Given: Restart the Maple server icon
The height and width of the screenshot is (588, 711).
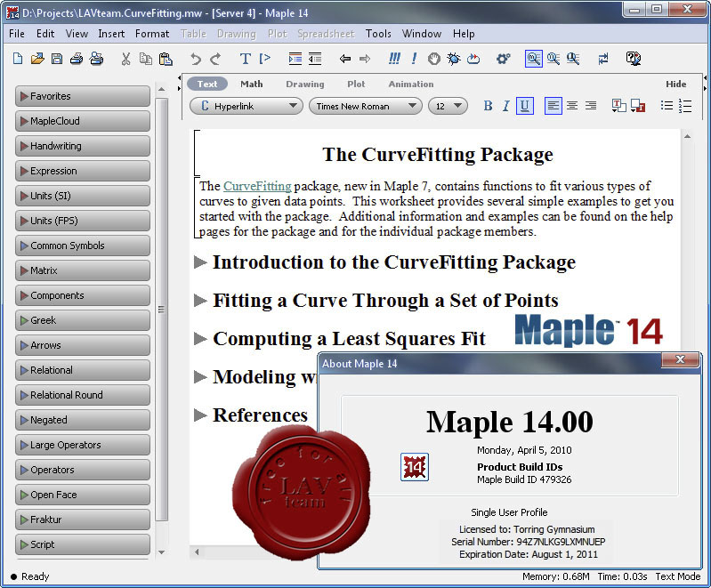Looking at the screenshot, I should 473,59.
